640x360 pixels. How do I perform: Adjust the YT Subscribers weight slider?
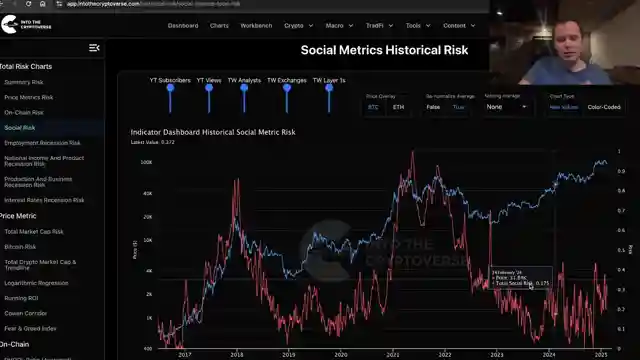170,88
